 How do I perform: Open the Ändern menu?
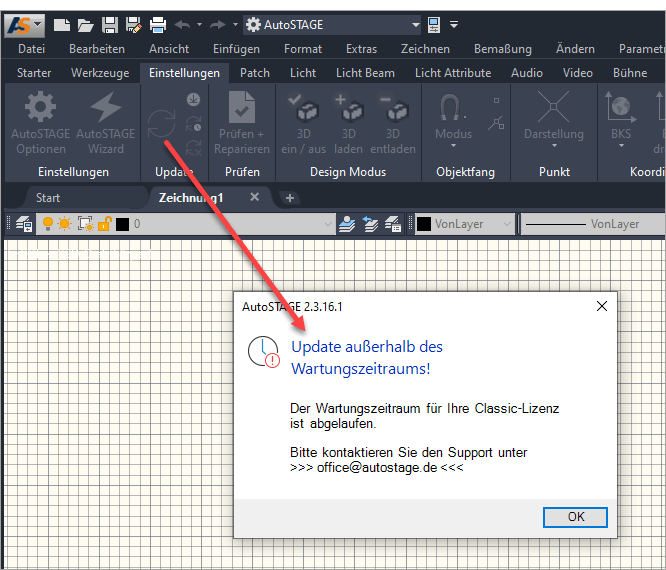click(x=575, y=49)
